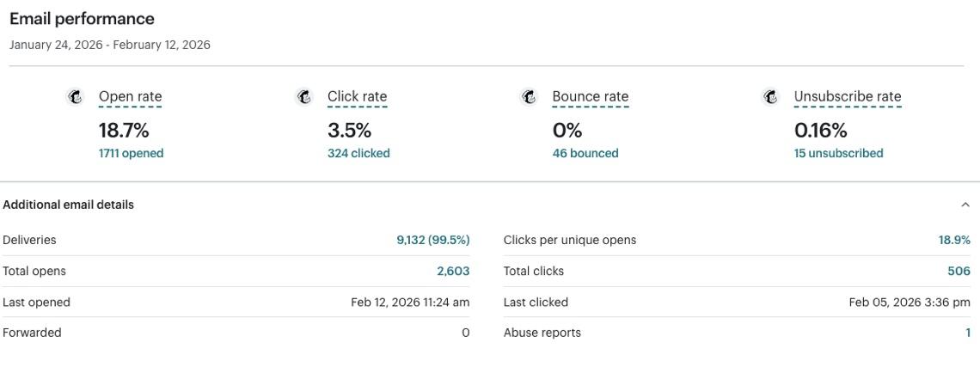Image resolution: width=980 pixels, height=367 pixels.
Task: Open the Open rate definition label
Action: point(130,97)
